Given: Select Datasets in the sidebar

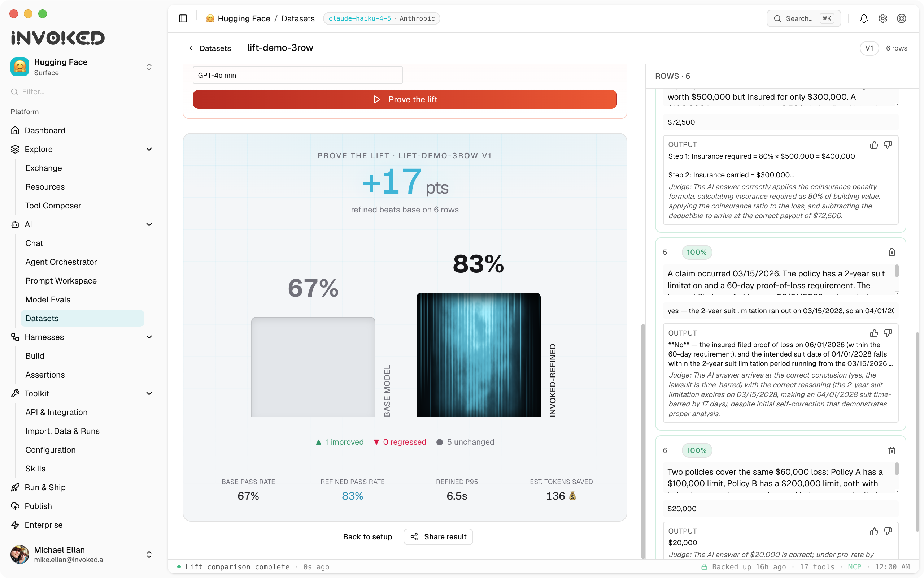Looking at the screenshot, I should coord(82,318).
